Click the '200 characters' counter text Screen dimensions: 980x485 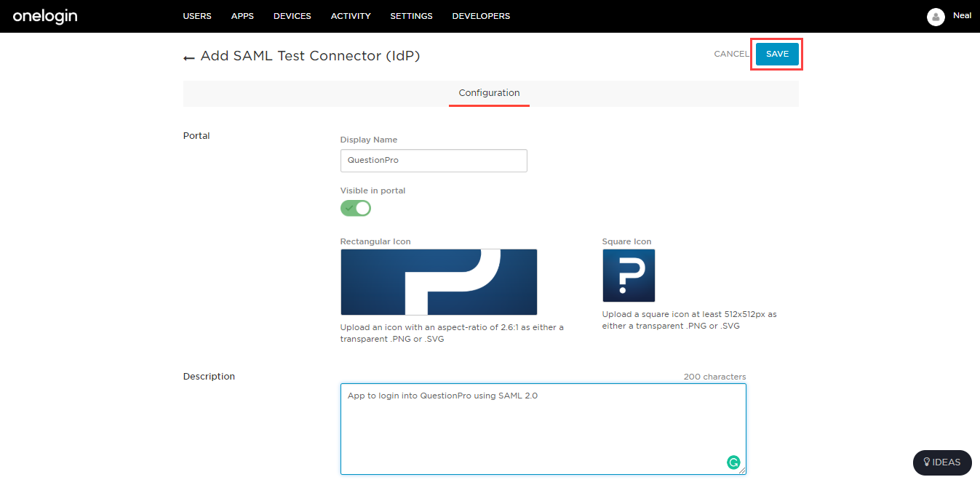tap(714, 377)
